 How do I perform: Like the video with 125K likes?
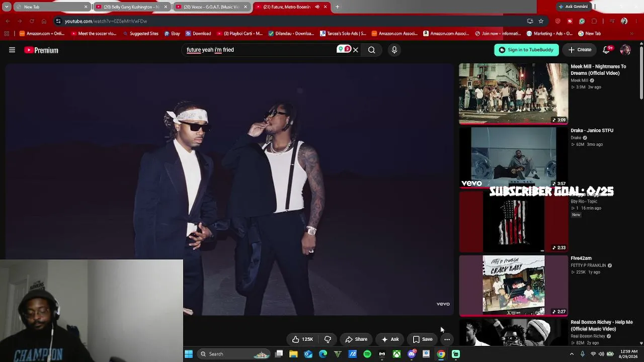coord(303,339)
